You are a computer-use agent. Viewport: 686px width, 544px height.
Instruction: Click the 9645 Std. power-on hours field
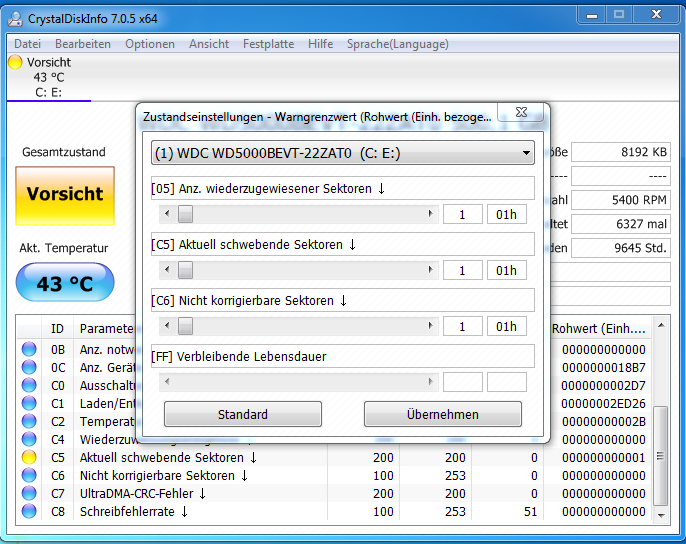pyautogui.click(x=621, y=248)
